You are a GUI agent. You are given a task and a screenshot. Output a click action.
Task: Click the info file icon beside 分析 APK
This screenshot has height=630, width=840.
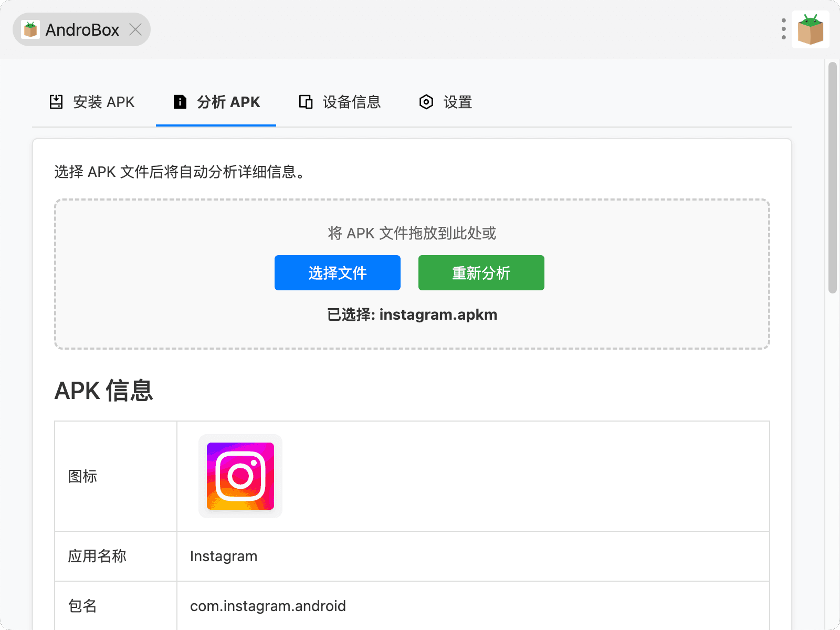tap(180, 102)
